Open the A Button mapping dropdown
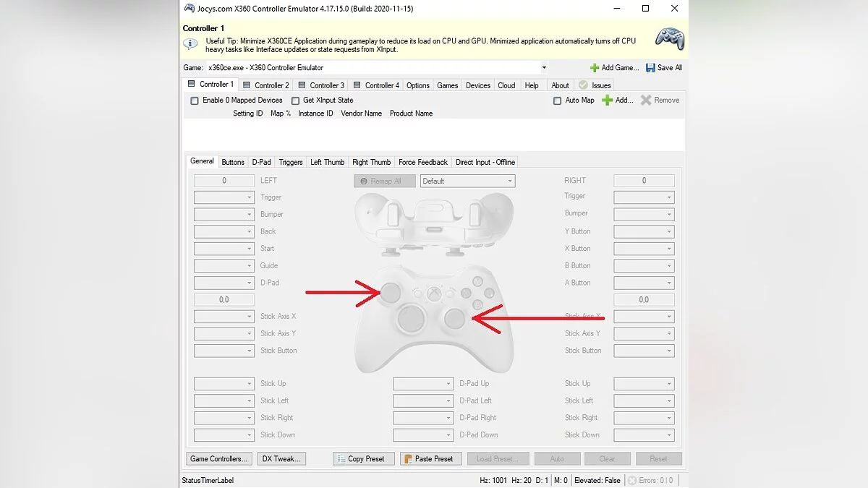The height and width of the screenshot is (488, 868). [x=644, y=283]
